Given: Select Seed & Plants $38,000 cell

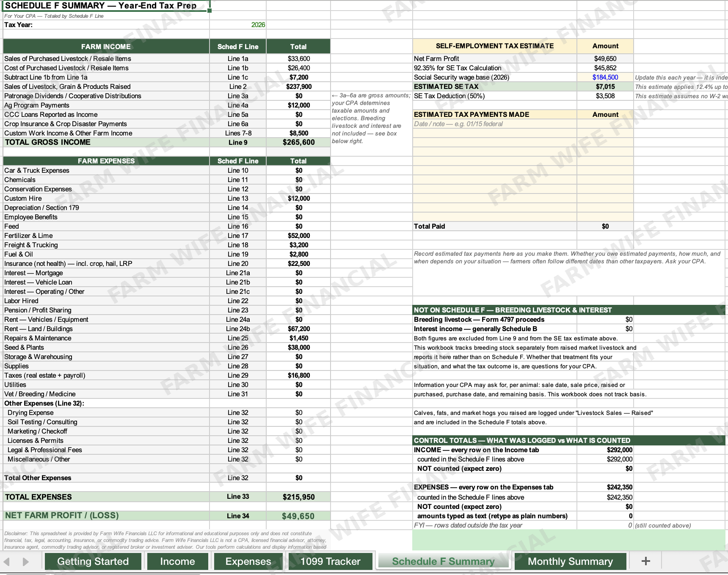Looking at the screenshot, I should tap(298, 348).
